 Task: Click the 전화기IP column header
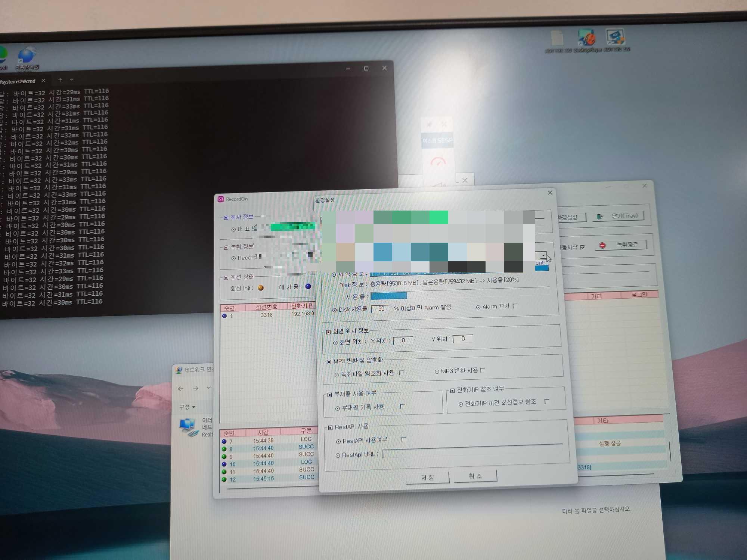pos(302,306)
